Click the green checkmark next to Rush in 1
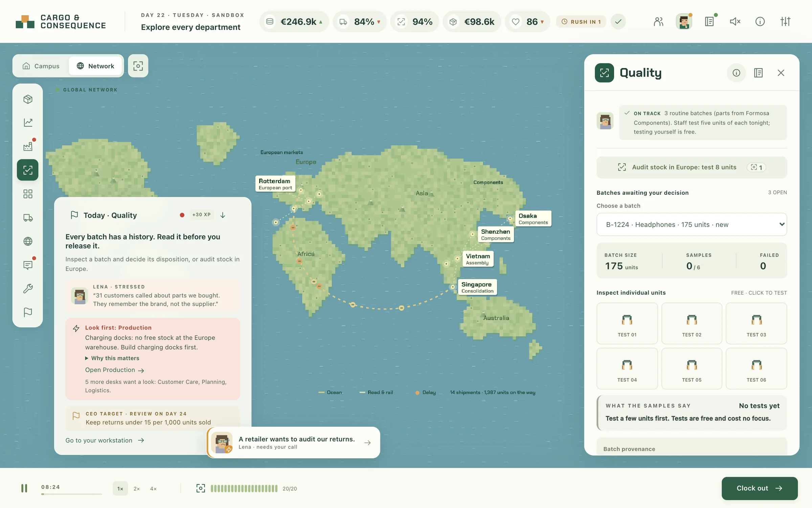Screen dimensions: 812x508 (618, 22)
